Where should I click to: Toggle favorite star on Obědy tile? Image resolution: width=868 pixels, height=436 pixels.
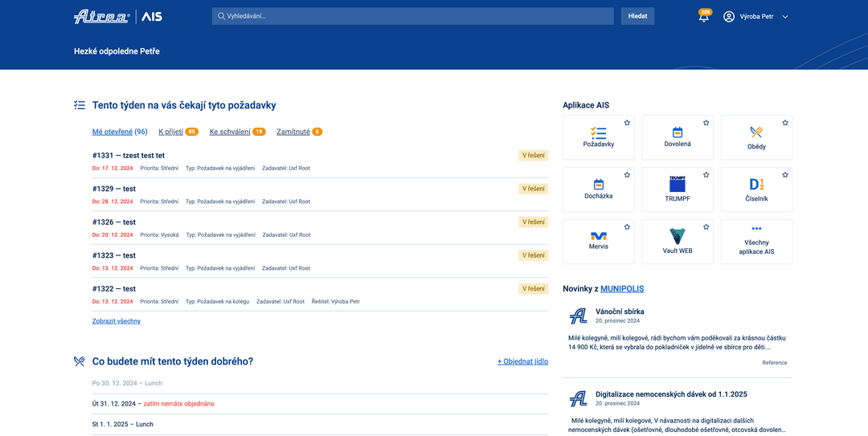(785, 123)
